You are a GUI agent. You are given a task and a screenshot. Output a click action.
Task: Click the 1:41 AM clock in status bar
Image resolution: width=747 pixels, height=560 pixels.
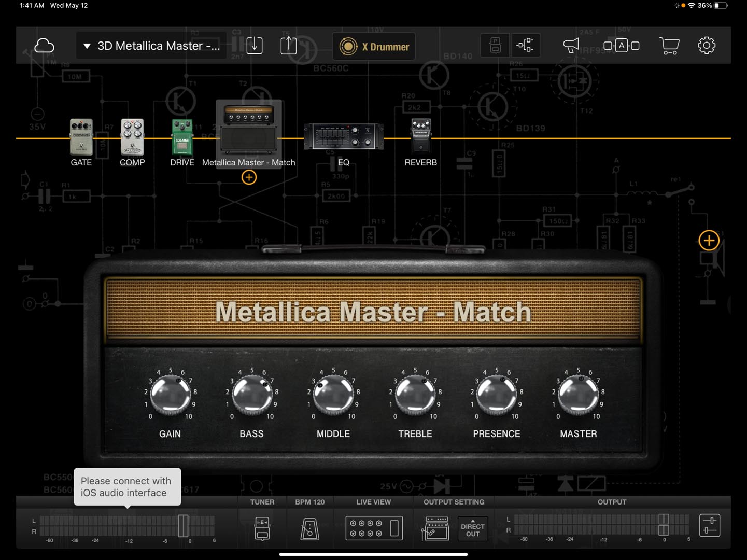(x=32, y=5)
